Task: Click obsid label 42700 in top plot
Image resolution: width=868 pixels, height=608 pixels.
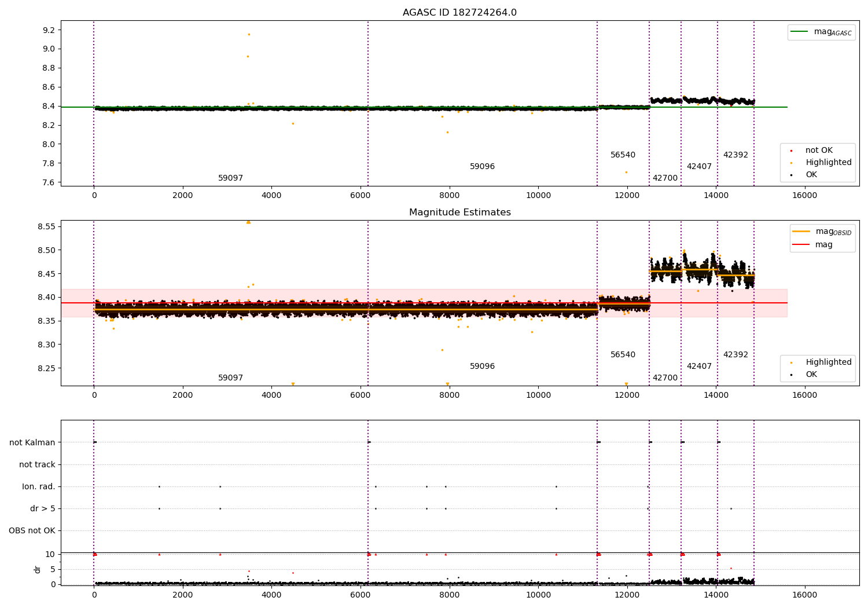Action: (x=665, y=178)
